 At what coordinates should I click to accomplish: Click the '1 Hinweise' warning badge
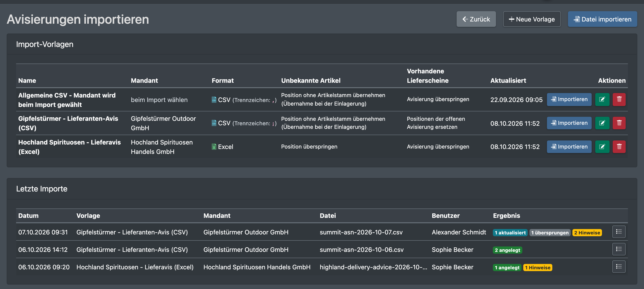click(x=538, y=268)
